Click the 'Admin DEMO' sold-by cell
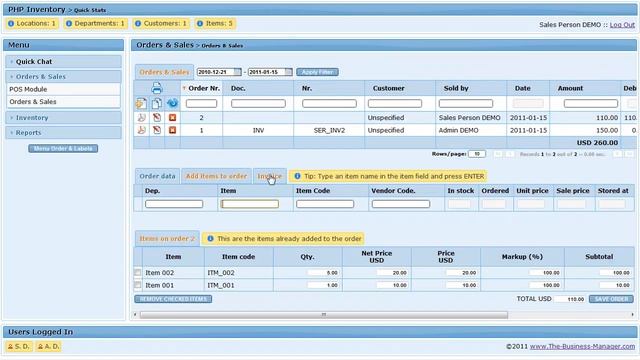 coord(458,130)
